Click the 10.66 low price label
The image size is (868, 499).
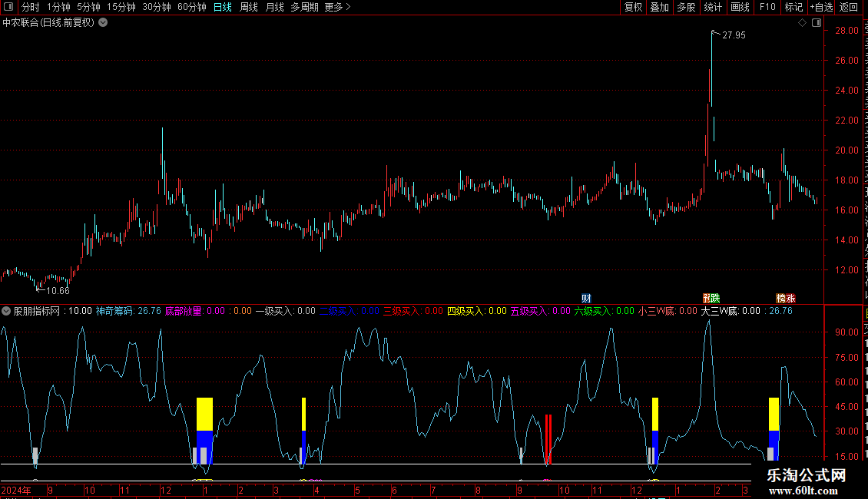58,291
